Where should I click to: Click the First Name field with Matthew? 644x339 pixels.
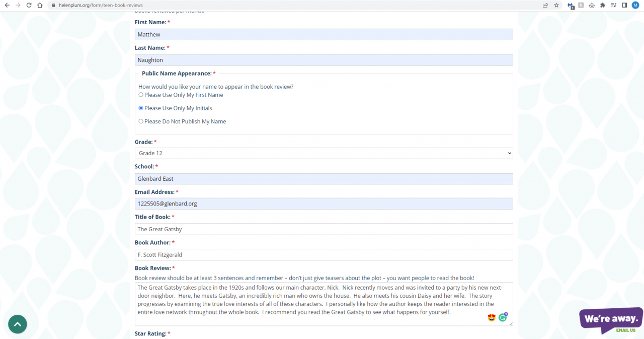324,34
